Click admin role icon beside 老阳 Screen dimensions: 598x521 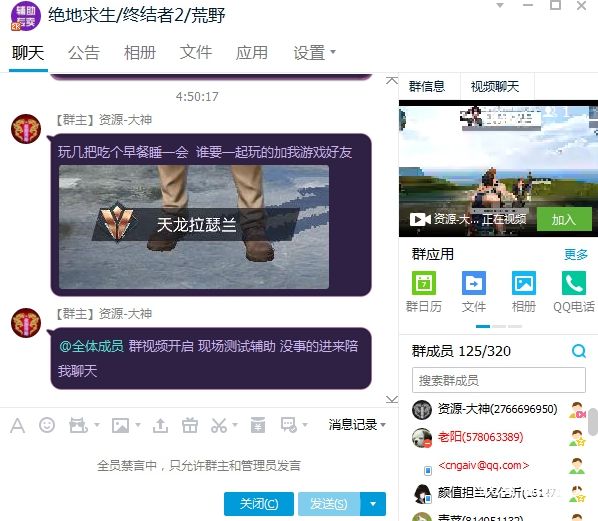point(577,438)
